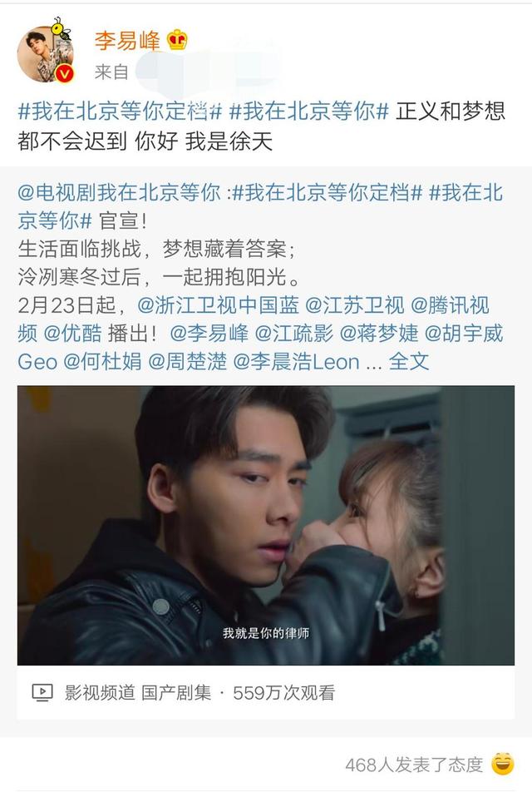Open 影视频道 国产剧集 channel label
Viewport: 532px width, 792px height.
(138, 692)
